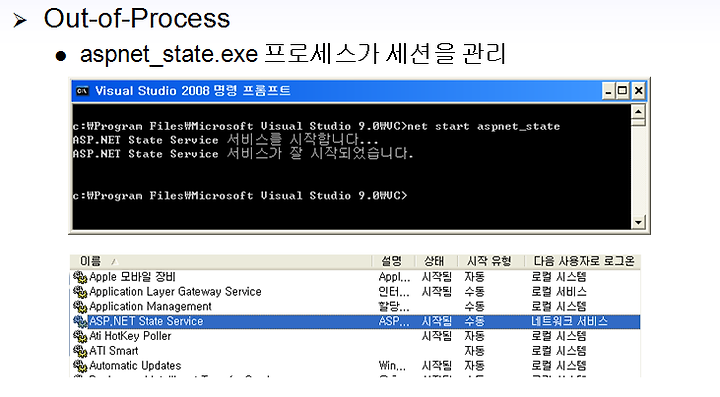Select the Automatic Updates service name
Image resolution: width=720 pixels, height=397 pixels.
point(135,365)
